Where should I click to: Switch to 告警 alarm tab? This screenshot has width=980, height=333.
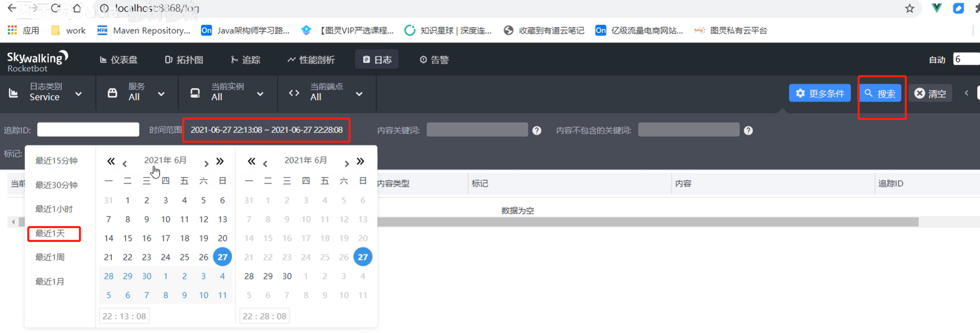coord(434,60)
